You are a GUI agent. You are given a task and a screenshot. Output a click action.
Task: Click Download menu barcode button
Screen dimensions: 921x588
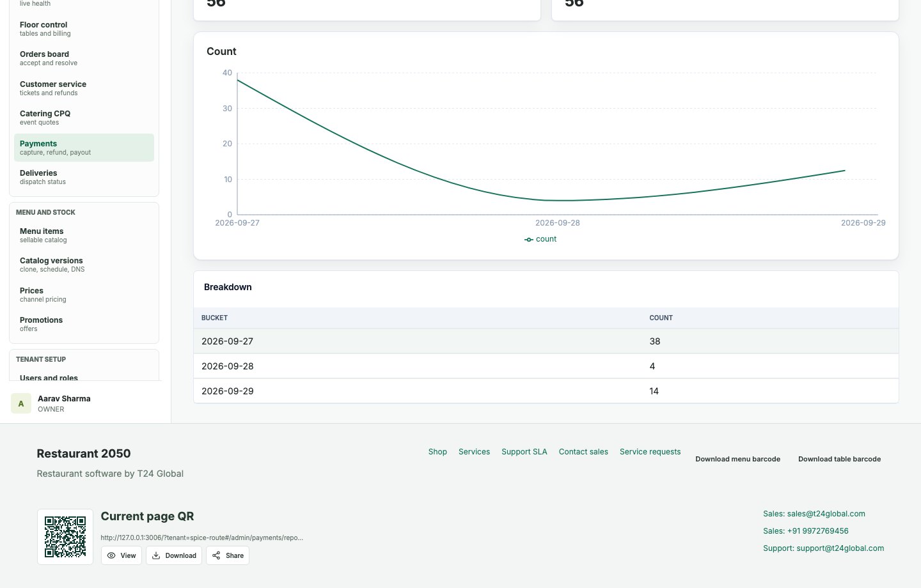point(738,459)
